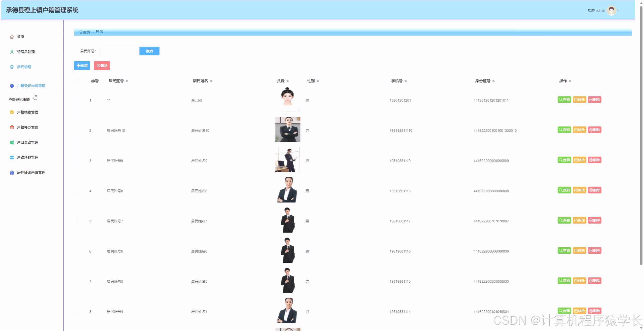Collapse the 户籍登记申请管理 menu

pyautogui.click(x=31, y=86)
